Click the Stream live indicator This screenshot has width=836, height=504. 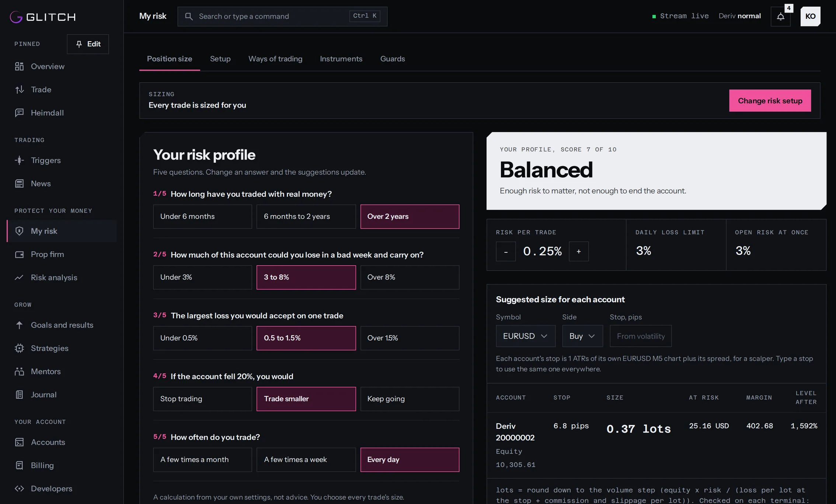click(x=680, y=16)
